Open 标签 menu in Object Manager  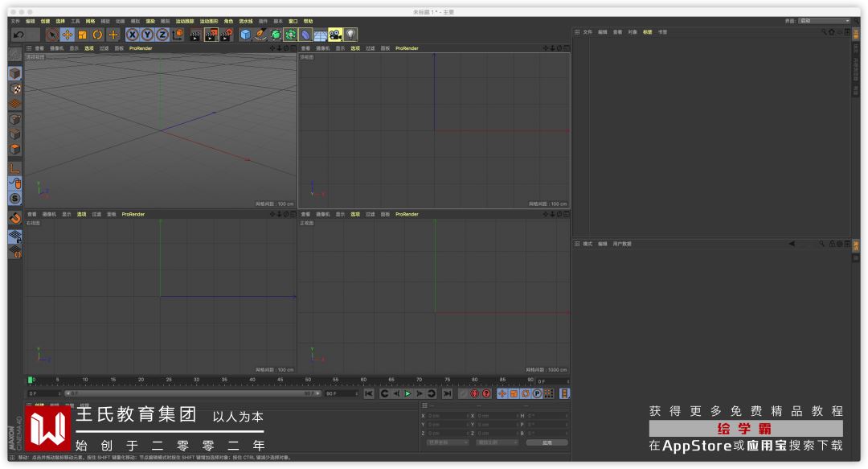click(647, 32)
